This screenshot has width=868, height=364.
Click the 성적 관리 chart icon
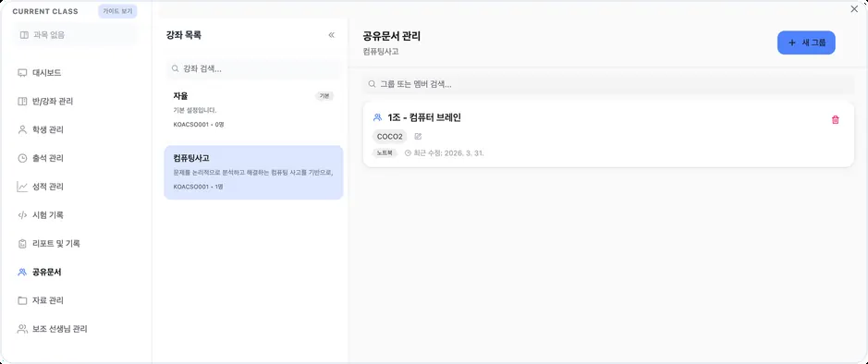pyautogui.click(x=22, y=187)
